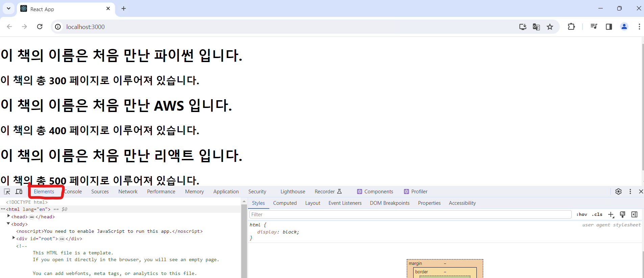The height and width of the screenshot is (278, 644).
Task: Open DevTools customize three-dot menu
Action: coord(630,191)
